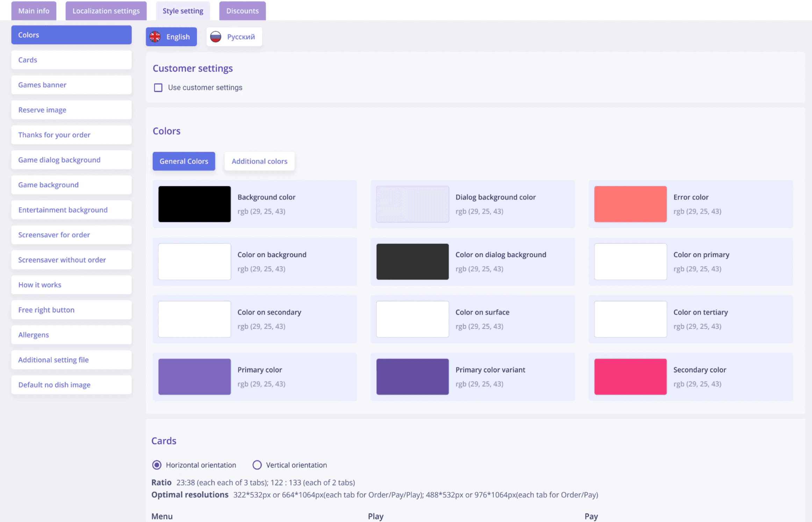Click the black Background color swatch
The width and height of the screenshot is (812, 522).
click(x=194, y=204)
